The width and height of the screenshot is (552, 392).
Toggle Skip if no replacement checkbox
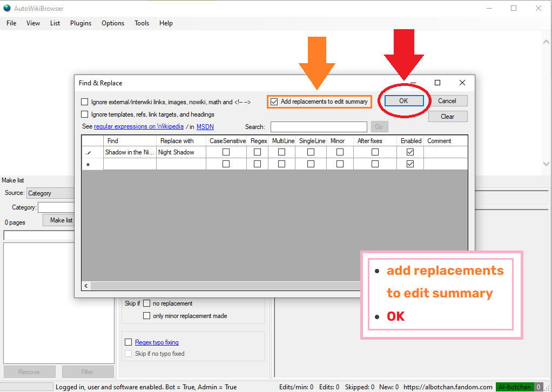146,303
